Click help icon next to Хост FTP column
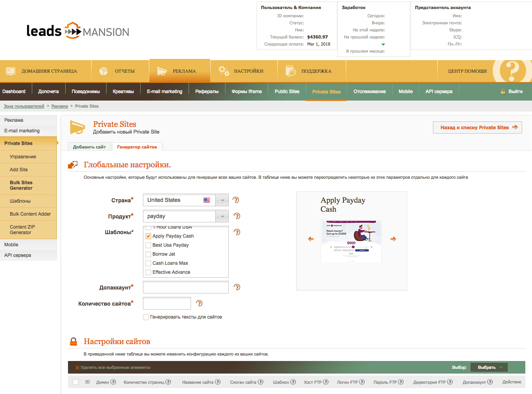 click(326, 382)
